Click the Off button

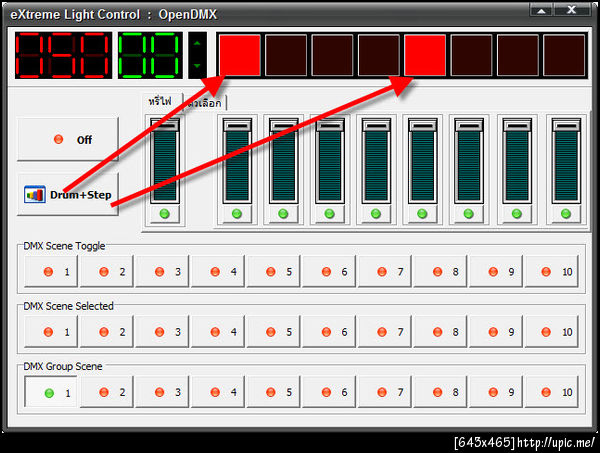click(68, 139)
